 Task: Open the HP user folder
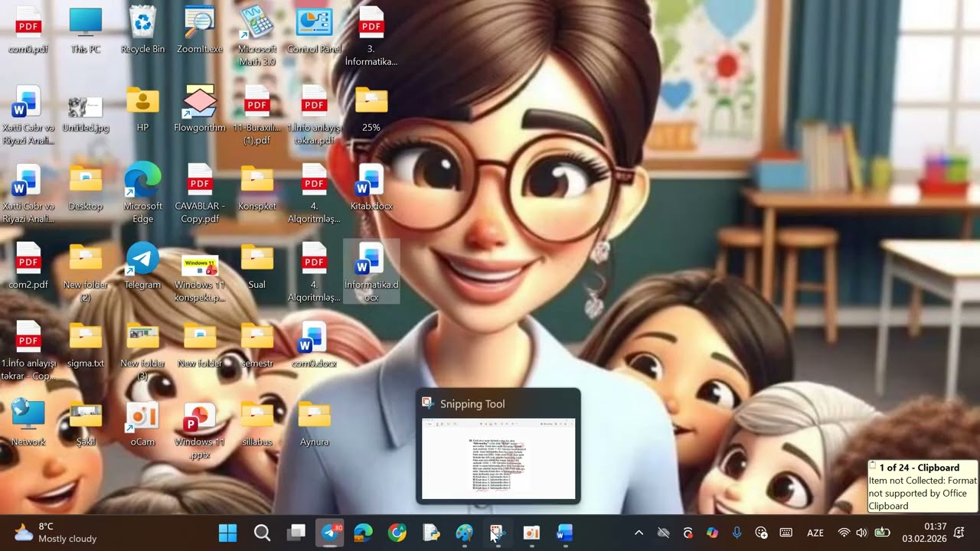142,109
